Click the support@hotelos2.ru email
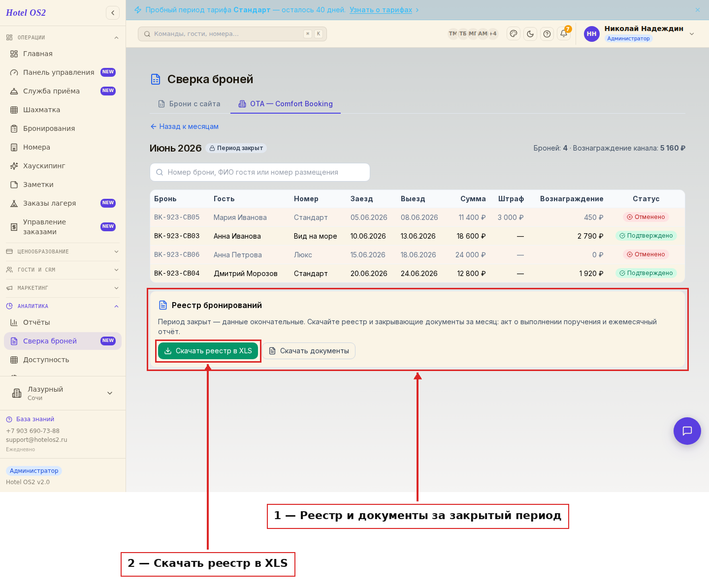Image resolution: width=709 pixels, height=588 pixels. pyautogui.click(x=36, y=440)
